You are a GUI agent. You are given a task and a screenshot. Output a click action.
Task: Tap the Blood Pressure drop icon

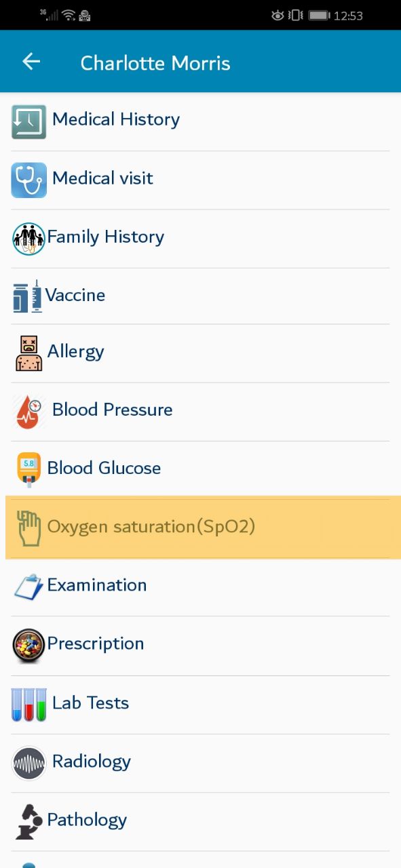tap(28, 412)
